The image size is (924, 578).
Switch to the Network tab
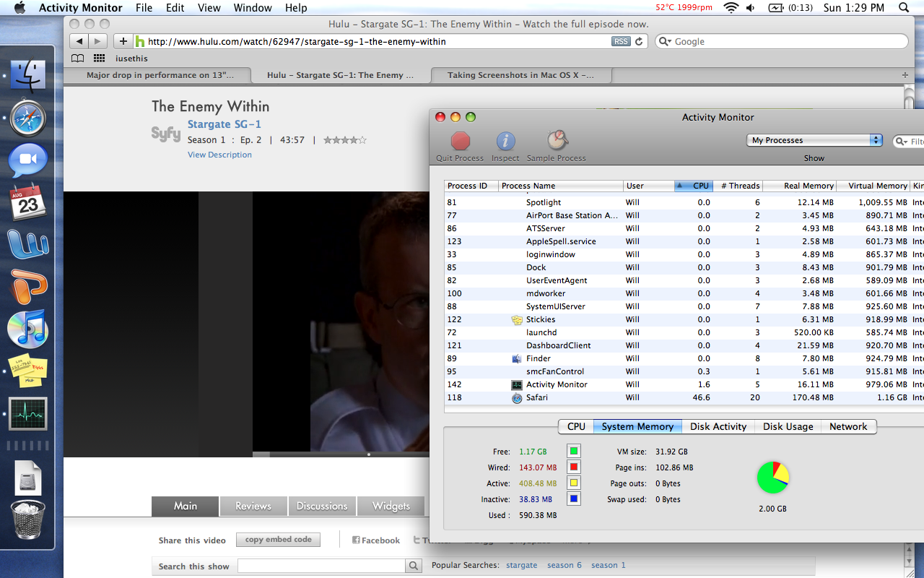[x=848, y=426]
